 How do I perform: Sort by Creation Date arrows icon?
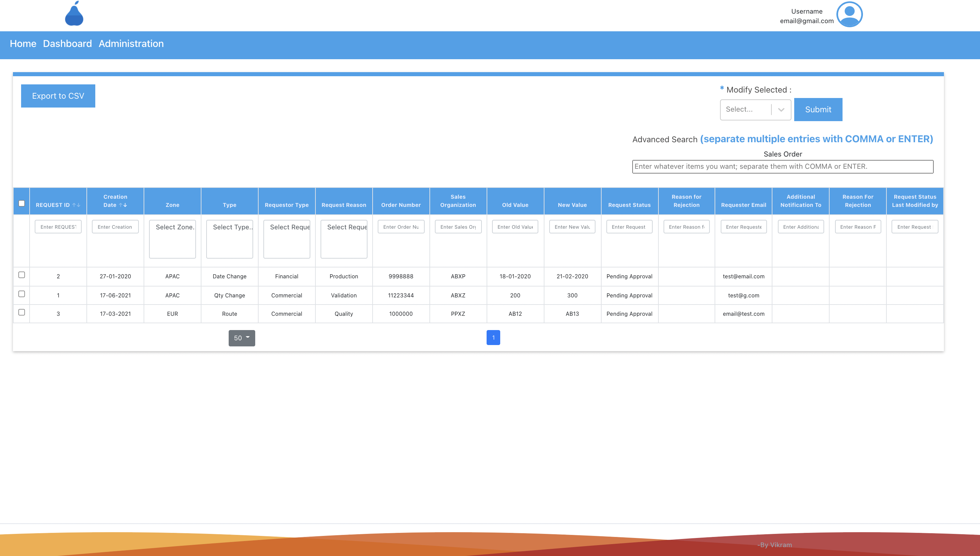point(123,205)
